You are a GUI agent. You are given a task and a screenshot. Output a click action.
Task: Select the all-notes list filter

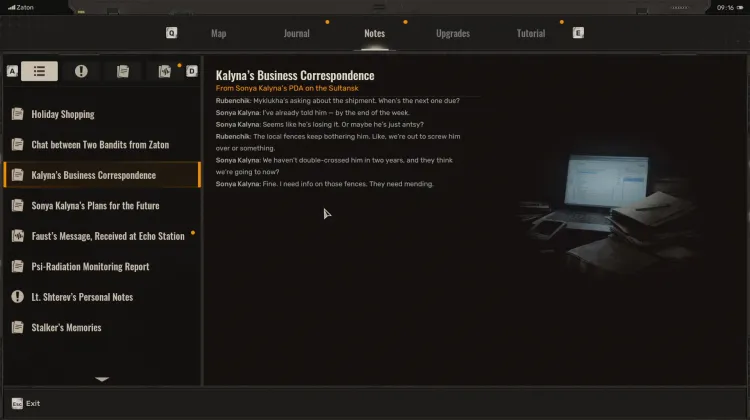[x=39, y=71]
